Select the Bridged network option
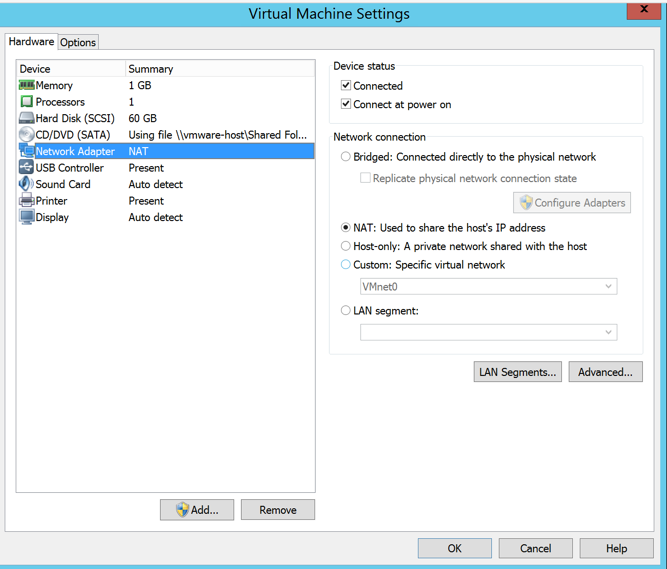Screen dimensions: 667x569 point(345,157)
